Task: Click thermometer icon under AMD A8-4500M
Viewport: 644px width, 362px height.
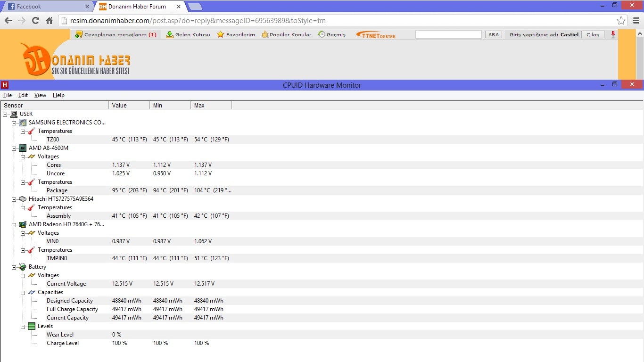Action: (x=32, y=182)
